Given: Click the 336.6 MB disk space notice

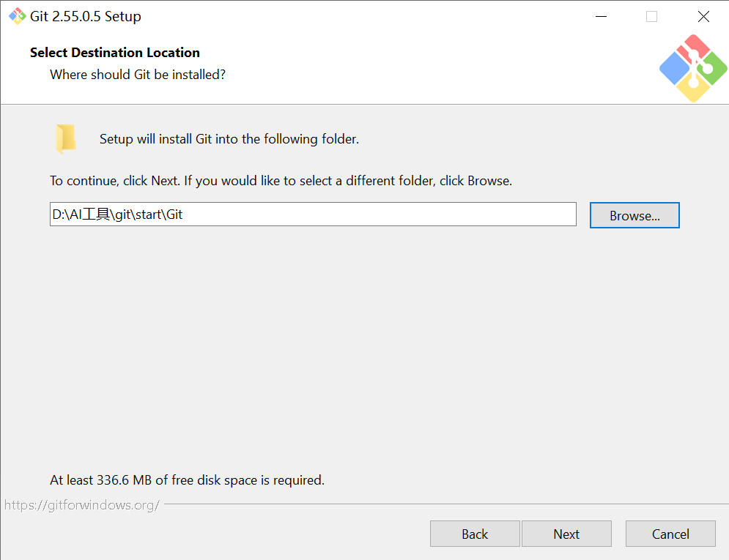Looking at the screenshot, I should [x=188, y=479].
